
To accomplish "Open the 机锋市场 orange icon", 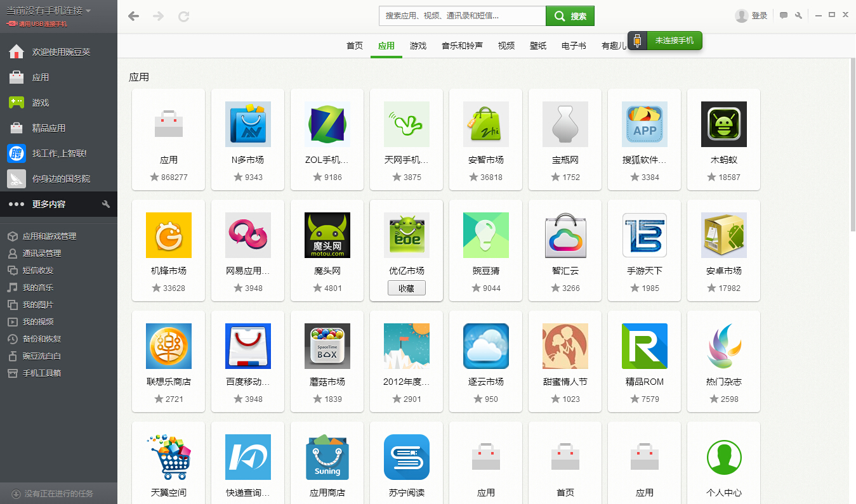I will coord(168,235).
